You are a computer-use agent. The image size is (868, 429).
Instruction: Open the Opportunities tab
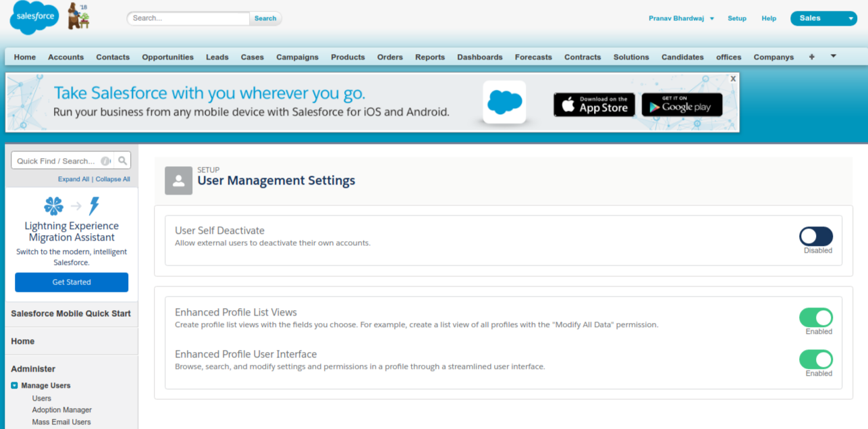(x=167, y=57)
